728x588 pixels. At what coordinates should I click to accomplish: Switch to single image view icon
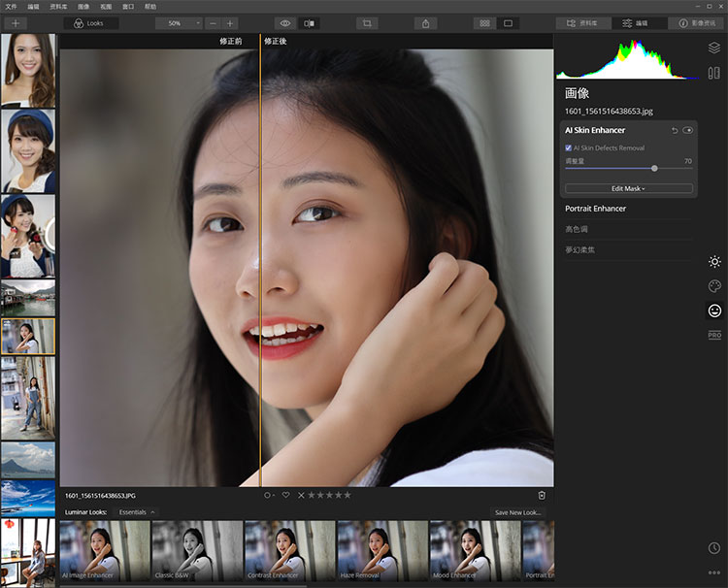(508, 23)
